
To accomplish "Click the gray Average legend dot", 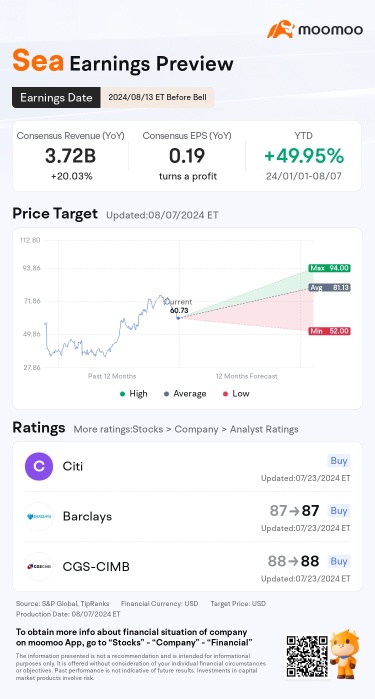I will (x=166, y=394).
